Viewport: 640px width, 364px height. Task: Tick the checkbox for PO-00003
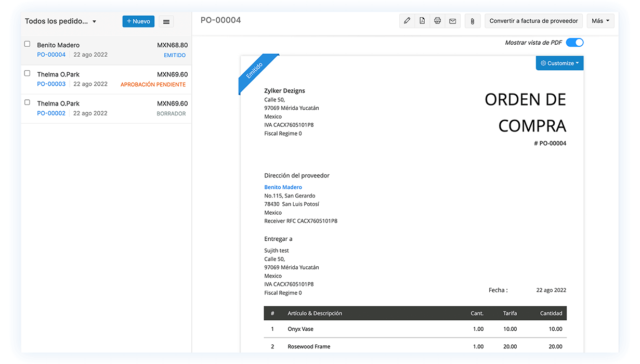(27, 73)
